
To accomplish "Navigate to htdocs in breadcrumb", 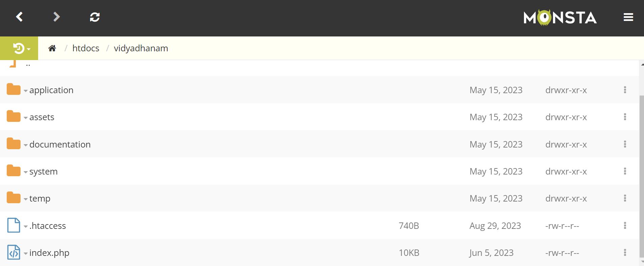I will click(86, 48).
